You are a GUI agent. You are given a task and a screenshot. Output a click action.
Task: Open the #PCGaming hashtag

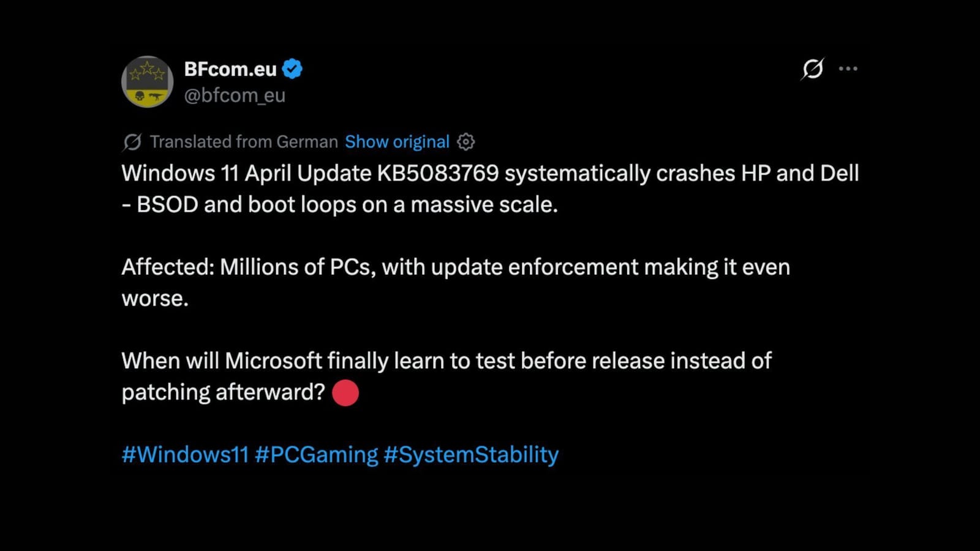tap(316, 455)
